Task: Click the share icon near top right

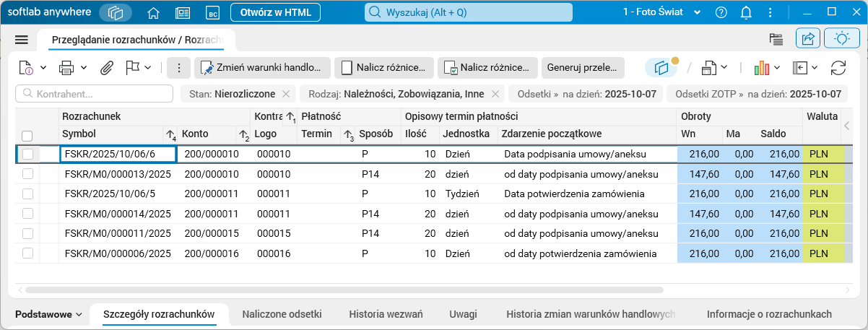Action: 808,40
